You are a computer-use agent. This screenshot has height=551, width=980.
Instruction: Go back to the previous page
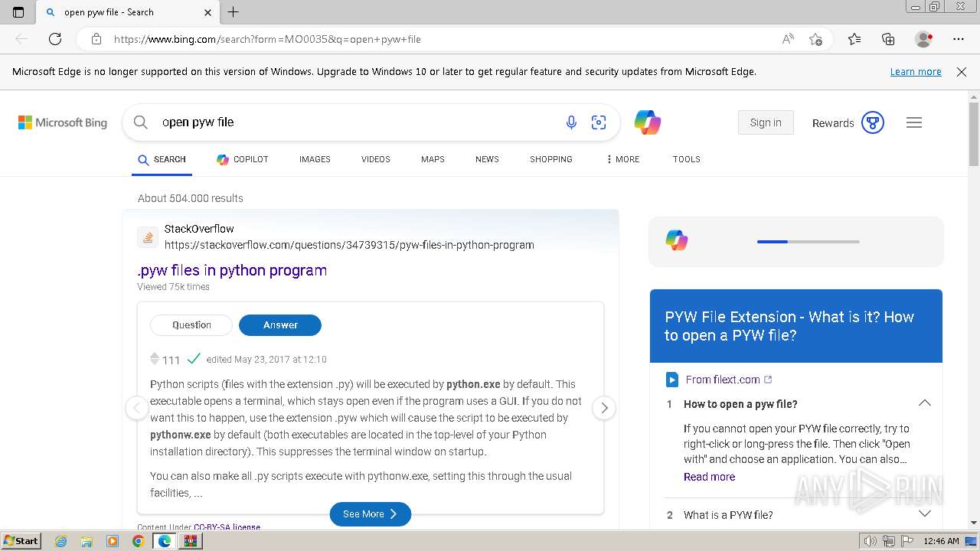pos(21,39)
